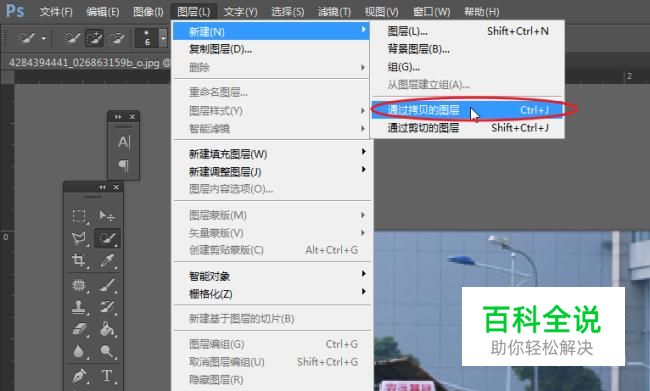Viewport: 650px width, 391px height.
Task: Collapse the toolbox panel arrows
Action: [102, 187]
